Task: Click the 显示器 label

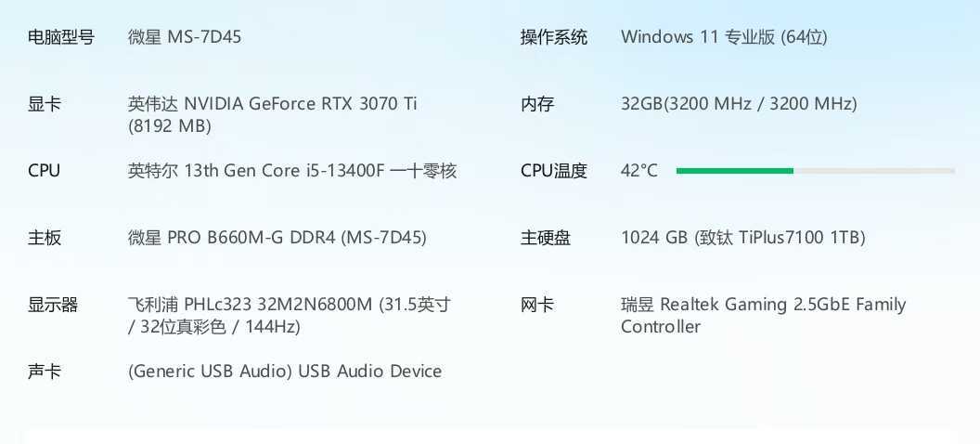Action: coord(53,305)
